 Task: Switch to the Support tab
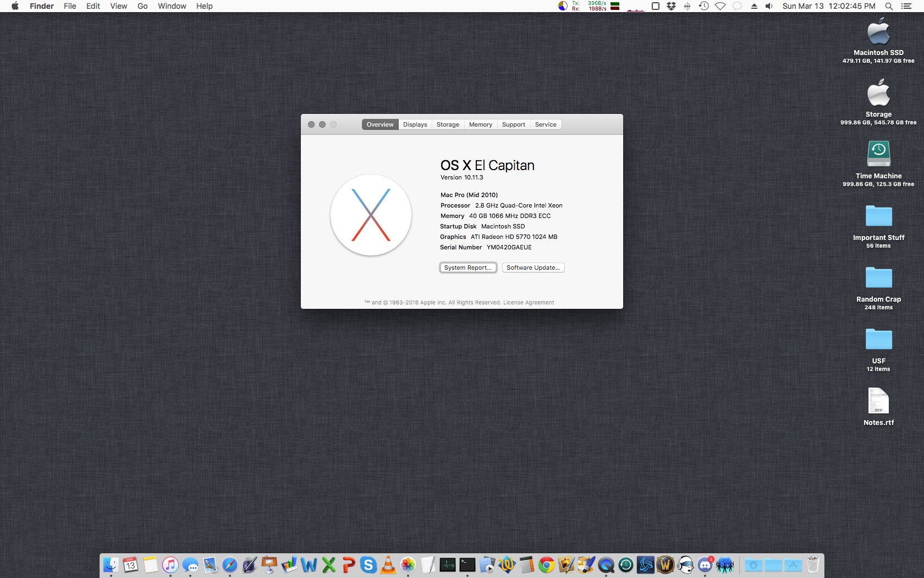pos(514,124)
